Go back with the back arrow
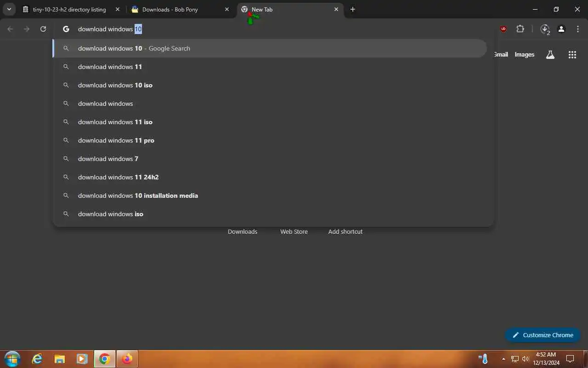This screenshot has width=588, height=368. click(x=10, y=29)
